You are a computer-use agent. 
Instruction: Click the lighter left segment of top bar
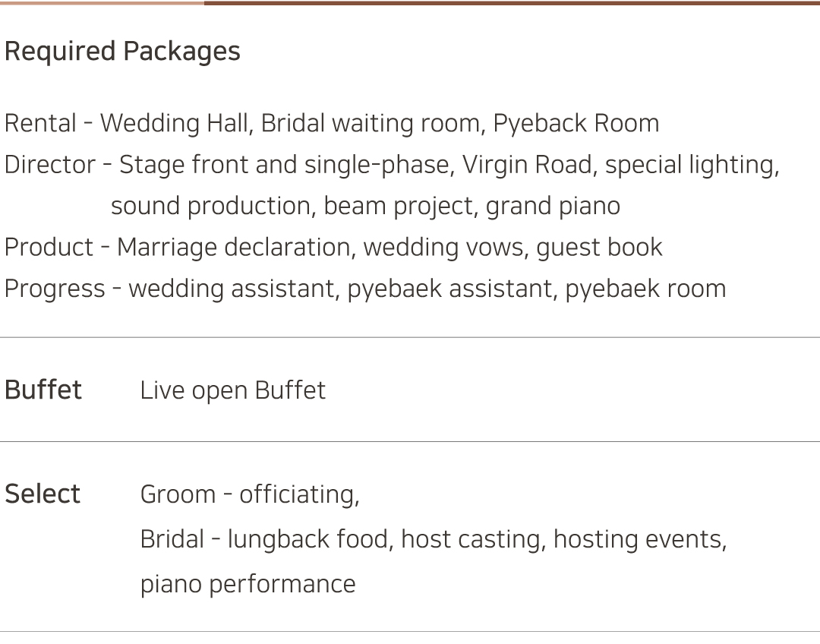click(x=102, y=3)
